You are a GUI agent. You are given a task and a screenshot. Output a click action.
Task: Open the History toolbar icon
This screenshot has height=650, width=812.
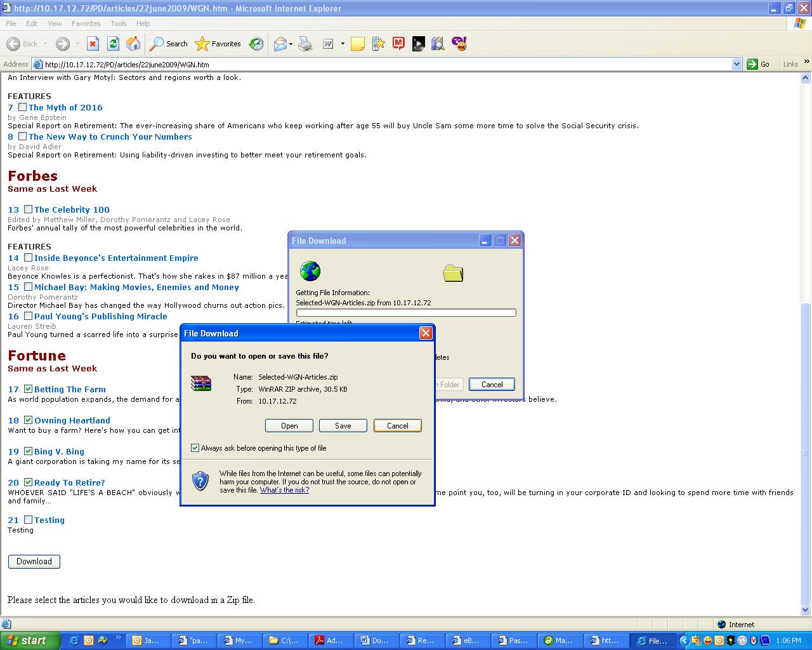[x=256, y=44]
